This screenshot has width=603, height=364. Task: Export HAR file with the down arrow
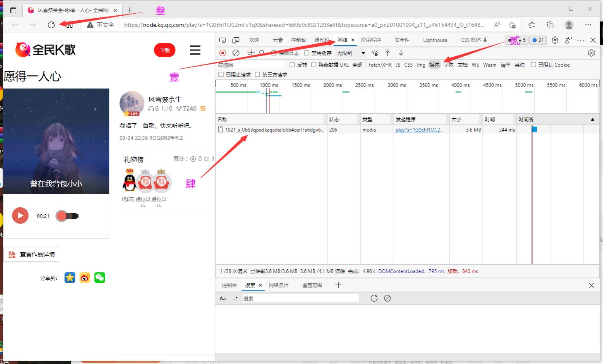[401, 53]
